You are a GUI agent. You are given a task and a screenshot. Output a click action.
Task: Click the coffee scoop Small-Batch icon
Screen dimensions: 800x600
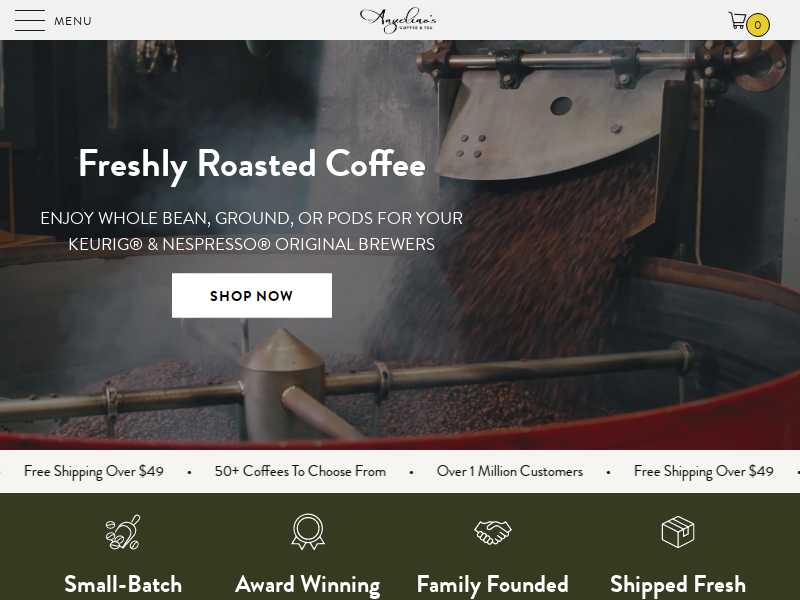(x=122, y=532)
